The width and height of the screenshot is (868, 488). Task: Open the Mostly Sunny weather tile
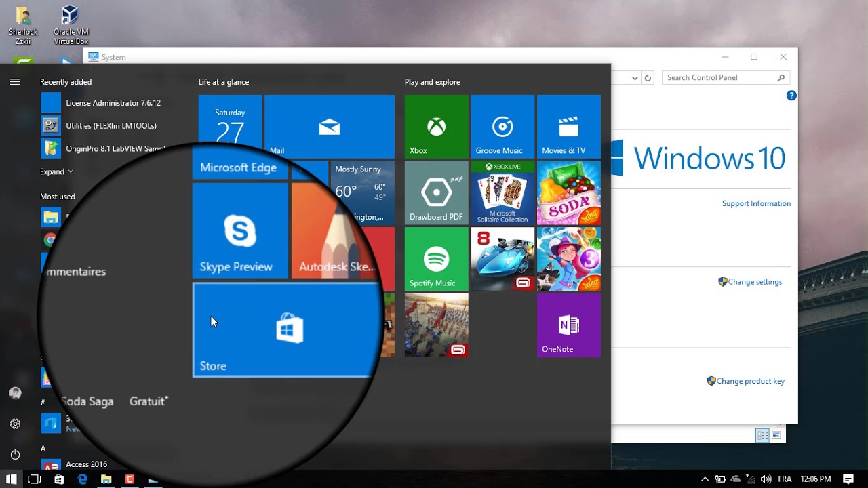point(362,192)
